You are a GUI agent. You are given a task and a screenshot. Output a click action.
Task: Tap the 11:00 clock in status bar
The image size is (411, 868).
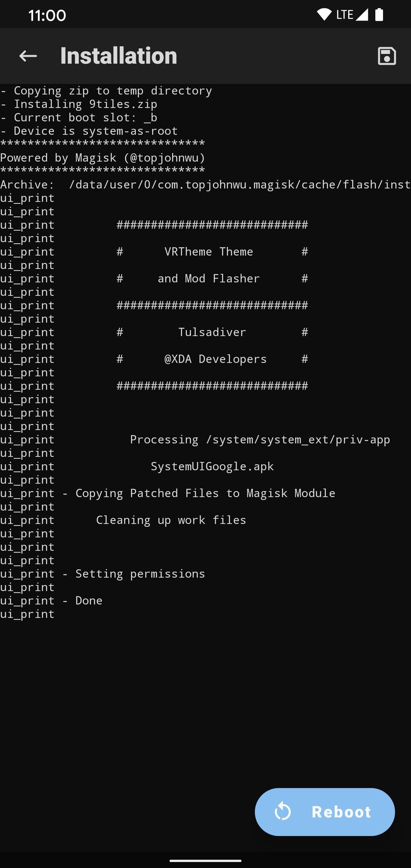pos(47,15)
